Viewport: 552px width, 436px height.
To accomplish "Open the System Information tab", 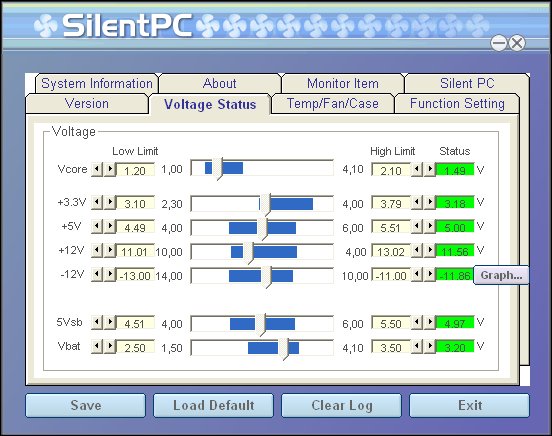I will (x=96, y=83).
